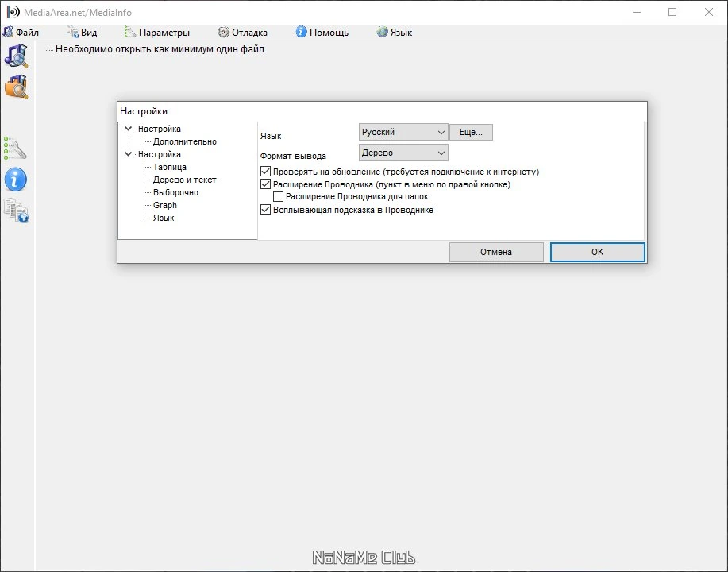Open folder icon in left sidebar
Viewport: 728px width, 572px height.
point(16,87)
